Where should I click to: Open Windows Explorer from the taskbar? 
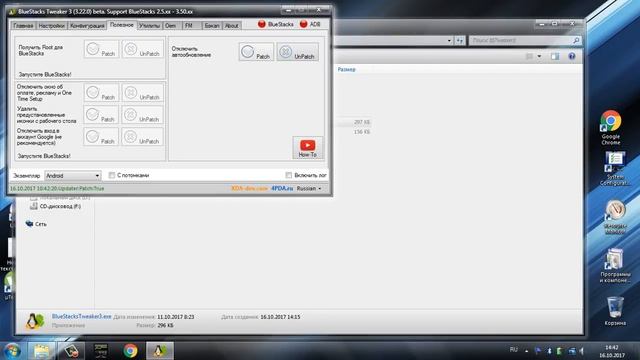[x=41, y=351]
